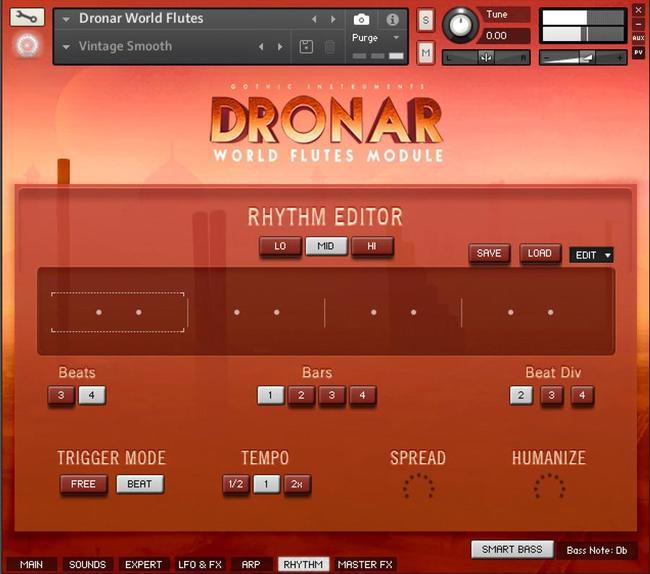Go to the previous instrument
This screenshot has width=650, height=574.
[314, 19]
